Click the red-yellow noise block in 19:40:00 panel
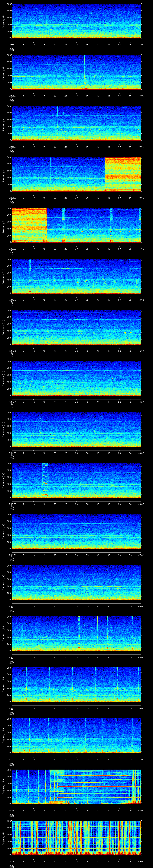This screenshot has height=868, width=153. [x=29, y=225]
